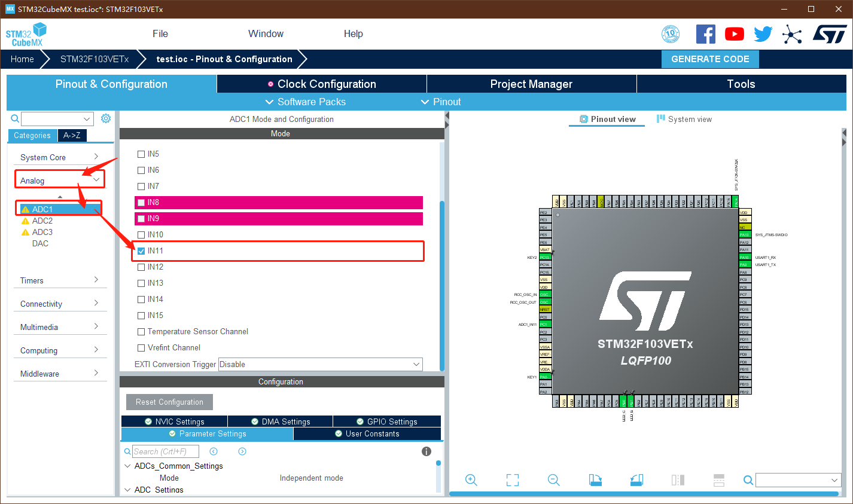Open the Window menu
The width and height of the screenshot is (853, 504).
[266, 34]
